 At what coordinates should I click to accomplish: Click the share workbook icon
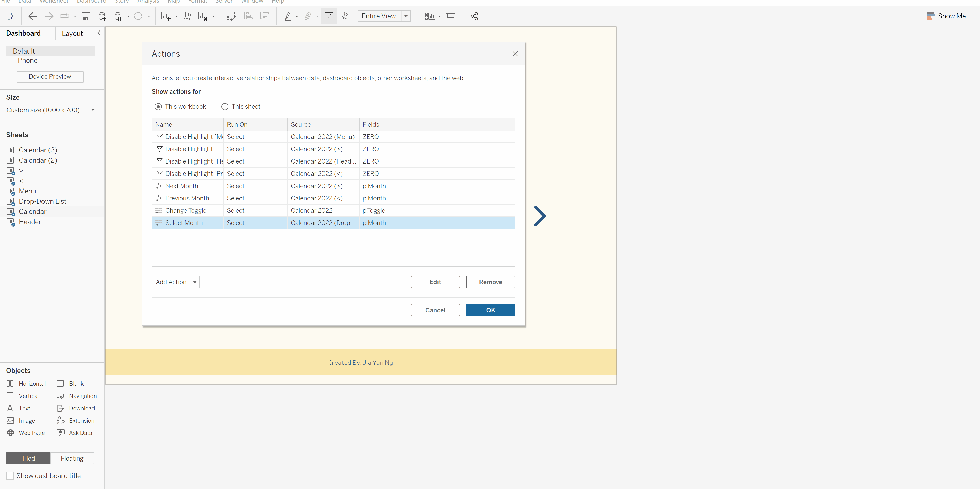(x=474, y=16)
